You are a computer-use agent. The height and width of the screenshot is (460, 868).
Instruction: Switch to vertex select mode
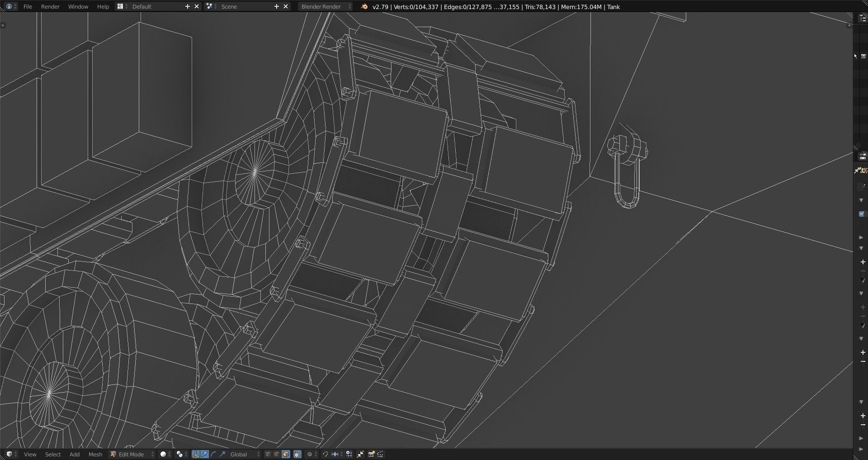pyautogui.click(x=268, y=454)
